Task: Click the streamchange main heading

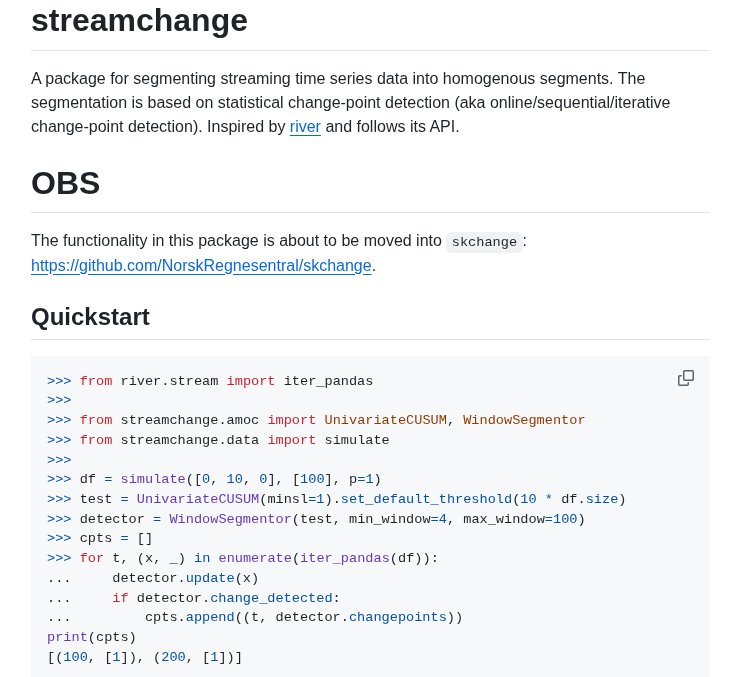Action: (139, 21)
